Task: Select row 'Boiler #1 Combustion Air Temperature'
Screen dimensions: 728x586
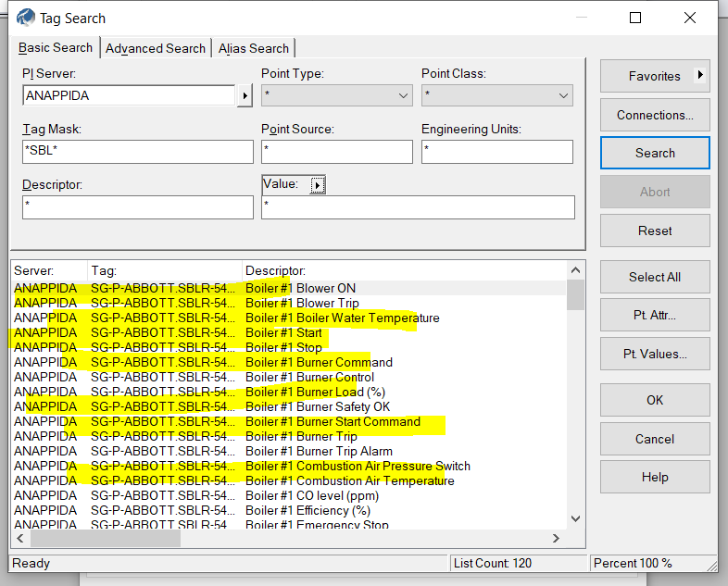Action: coord(289,481)
